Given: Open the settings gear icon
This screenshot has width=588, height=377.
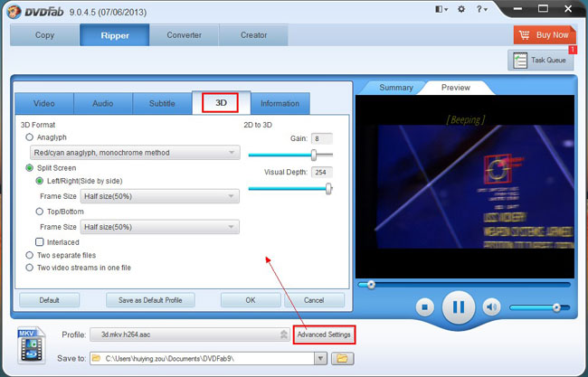Looking at the screenshot, I should tap(461, 9).
